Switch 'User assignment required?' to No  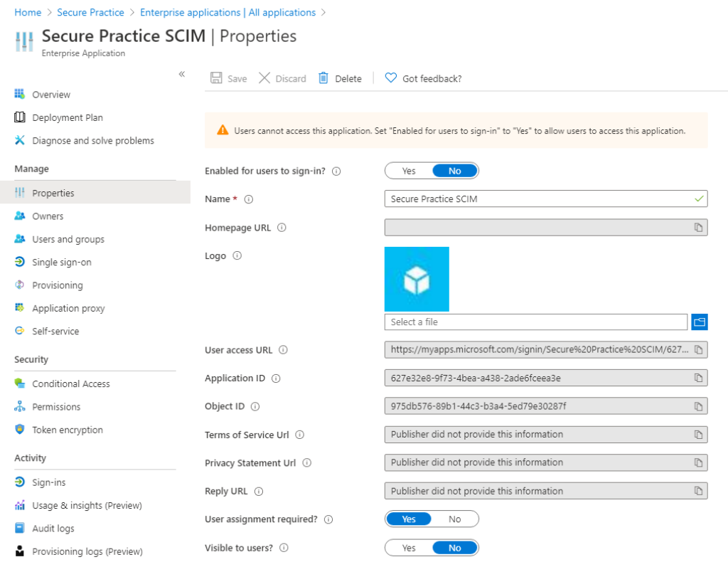(x=454, y=519)
